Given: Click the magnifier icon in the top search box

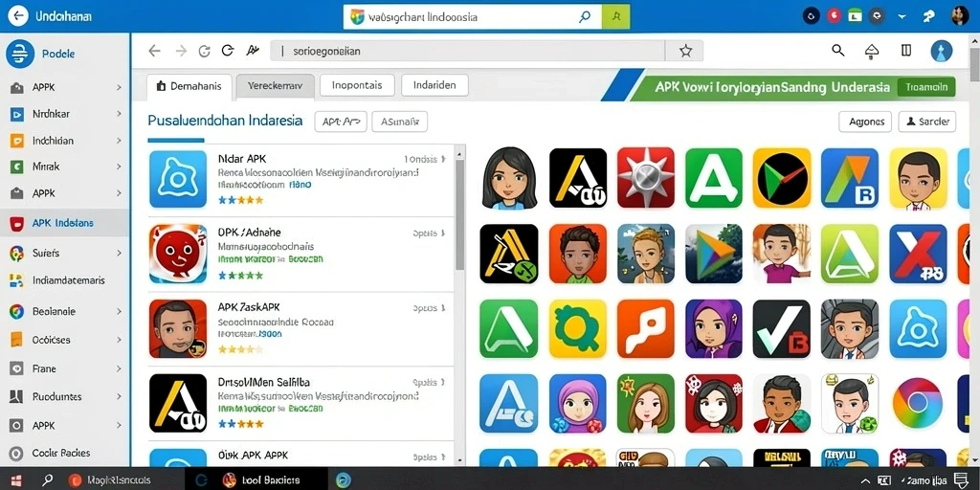Looking at the screenshot, I should [585, 17].
